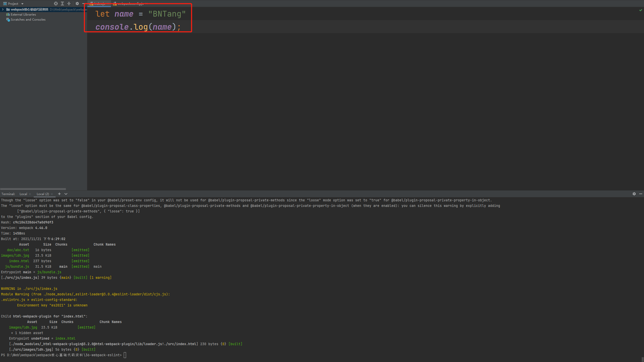This screenshot has width=644, height=362.
Task: Click the Collapse All icon in Project panel
Action: pyautogui.click(x=69, y=4)
